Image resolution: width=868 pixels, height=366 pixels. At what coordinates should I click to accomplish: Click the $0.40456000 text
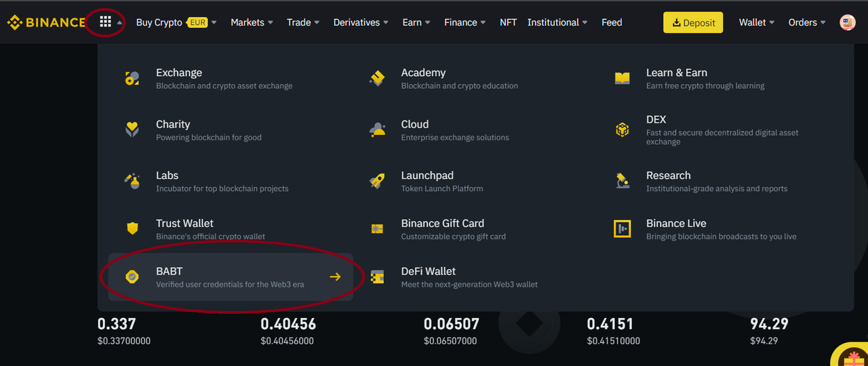(x=288, y=341)
